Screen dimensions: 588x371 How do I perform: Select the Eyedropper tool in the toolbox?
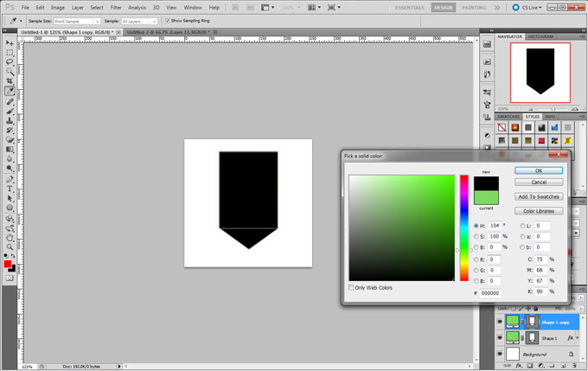(x=10, y=91)
